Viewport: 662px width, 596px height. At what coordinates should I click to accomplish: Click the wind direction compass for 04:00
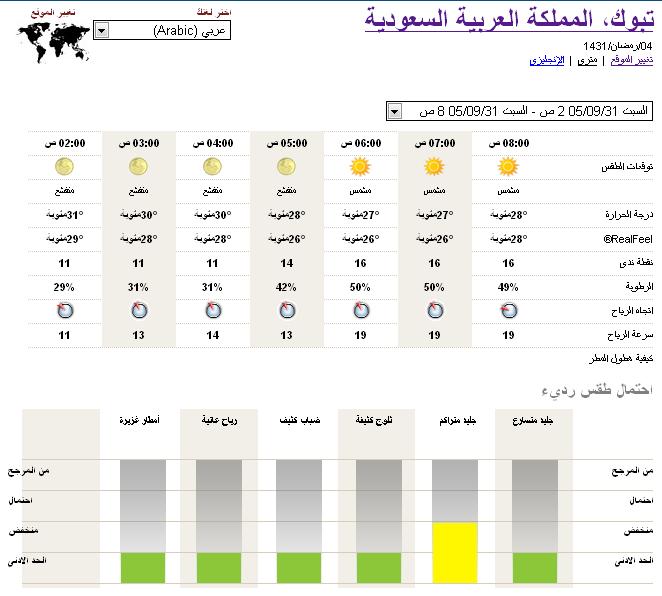(213, 310)
